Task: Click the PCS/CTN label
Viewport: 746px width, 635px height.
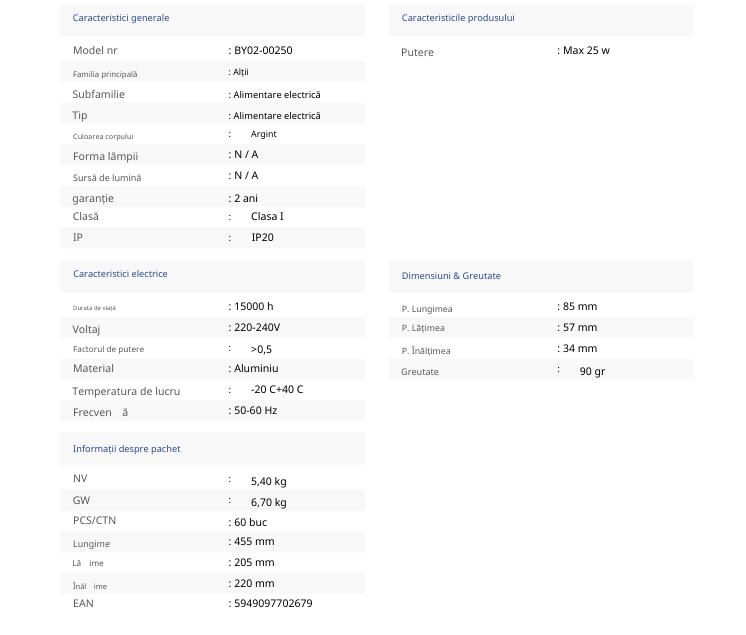Action: 94,520
